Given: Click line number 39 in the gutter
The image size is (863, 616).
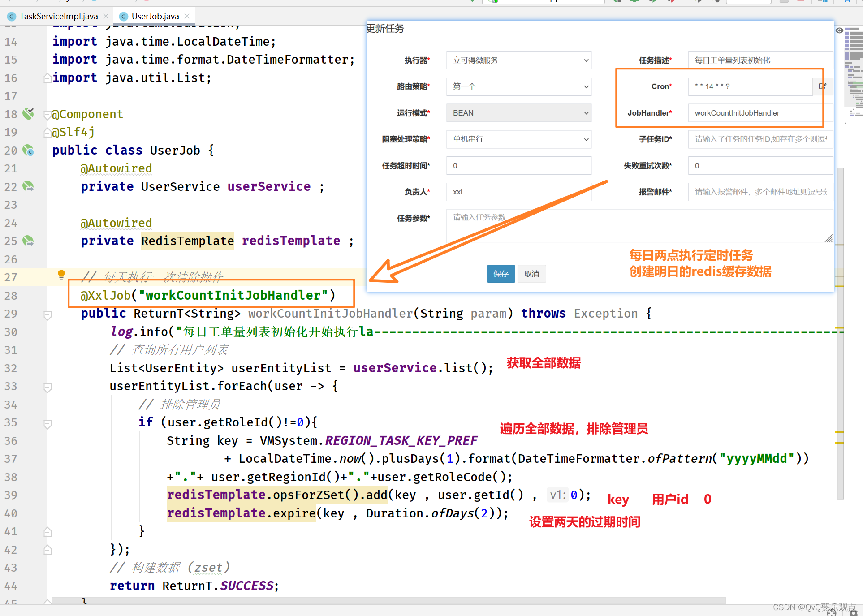Looking at the screenshot, I should point(11,495).
